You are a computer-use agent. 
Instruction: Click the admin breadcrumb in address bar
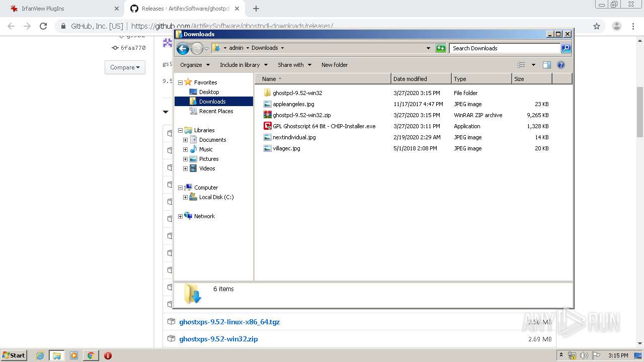coord(236,48)
